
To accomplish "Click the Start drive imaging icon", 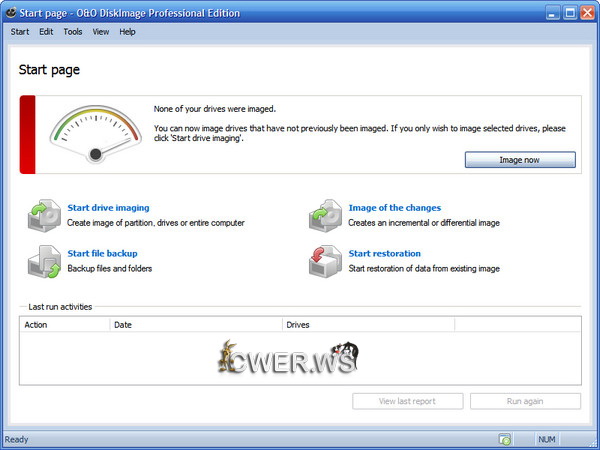I will 44,215.
